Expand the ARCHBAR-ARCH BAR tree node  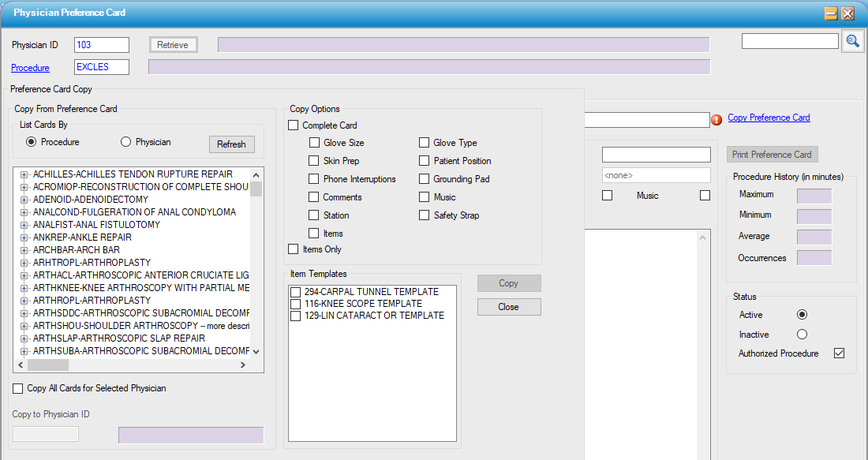click(24, 250)
